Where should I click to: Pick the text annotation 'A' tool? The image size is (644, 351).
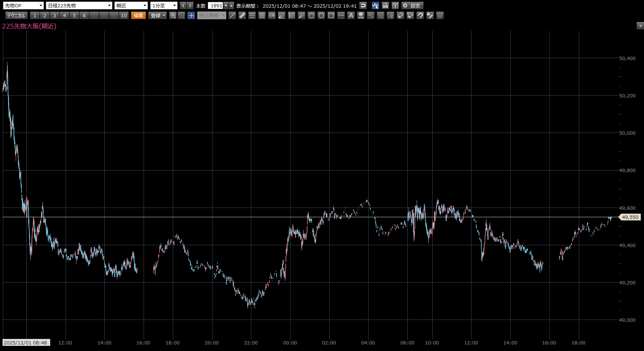[351, 15]
